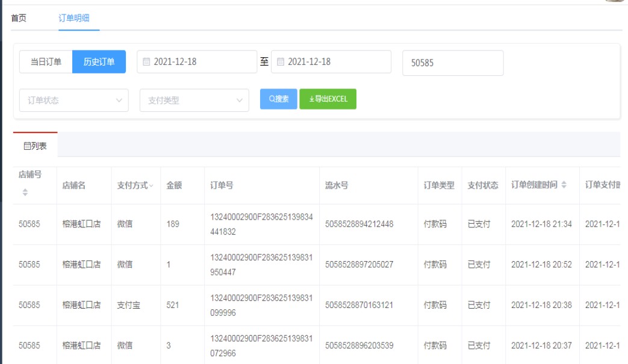Switch to the 首页 tab

[x=19, y=18]
